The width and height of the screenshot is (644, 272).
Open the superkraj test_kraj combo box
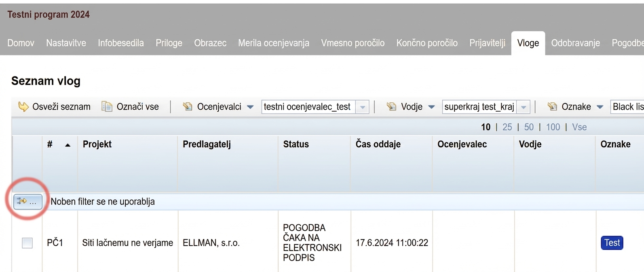tap(486, 107)
